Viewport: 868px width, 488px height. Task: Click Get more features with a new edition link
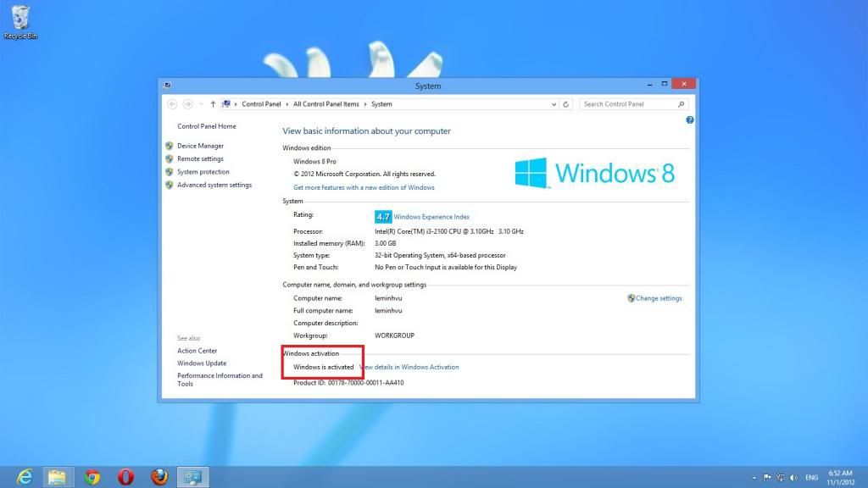(364, 187)
